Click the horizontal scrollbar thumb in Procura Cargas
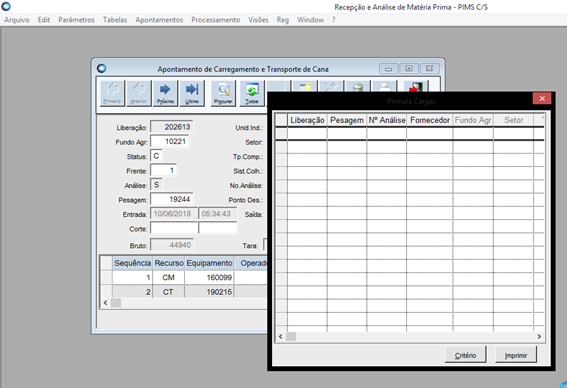The image size is (567, 388). click(x=291, y=336)
